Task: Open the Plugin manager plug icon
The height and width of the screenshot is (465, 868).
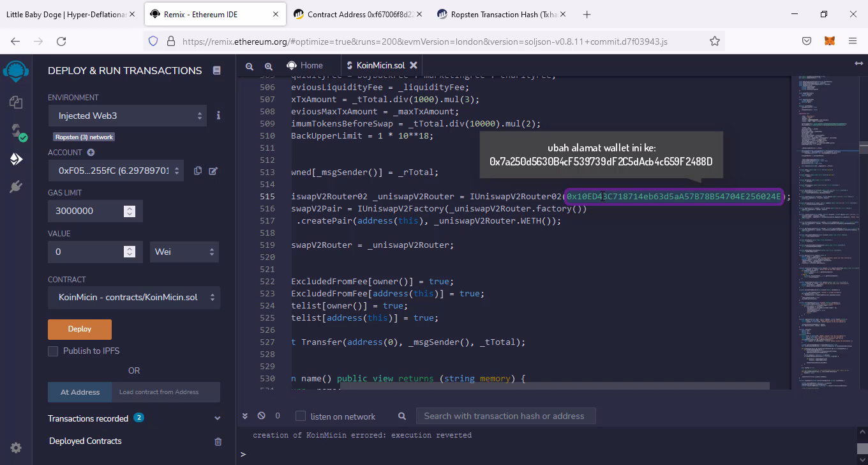Action: click(16, 187)
